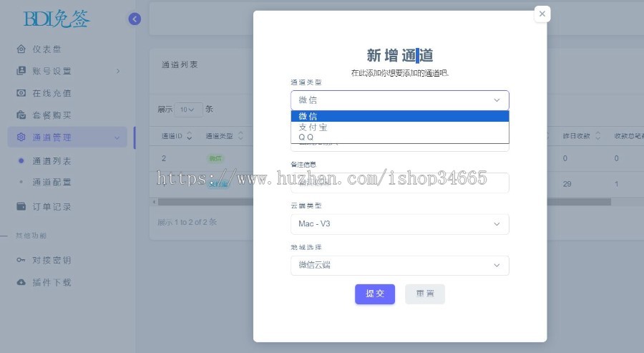Collapse the 通道管理 submenu chevron
The height and width of the screenshot is (353, 644).
pos(117,137)
